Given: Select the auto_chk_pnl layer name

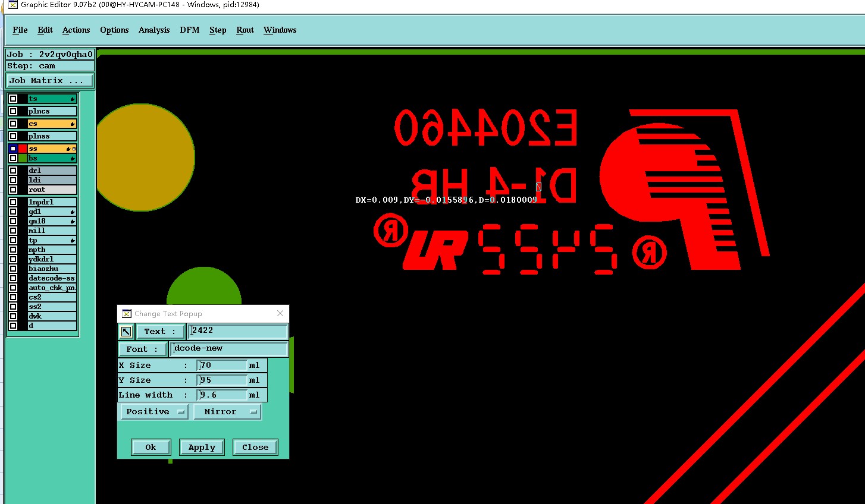Looking at the screenshot, I should (x=52, y=288).
